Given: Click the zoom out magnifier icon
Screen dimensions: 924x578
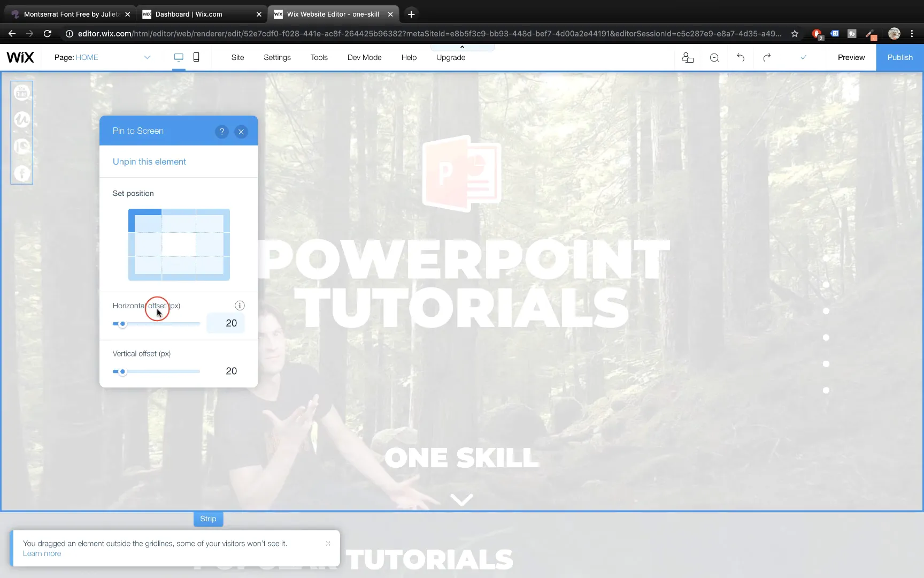Looking at the screenshot, I should coord(714,57).
